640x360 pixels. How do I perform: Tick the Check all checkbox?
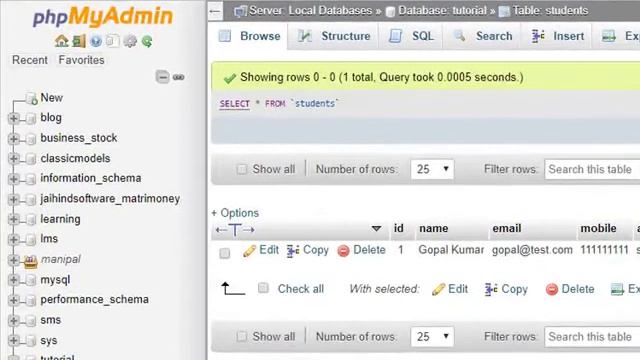pyautogui.click(x=263, y=288)
